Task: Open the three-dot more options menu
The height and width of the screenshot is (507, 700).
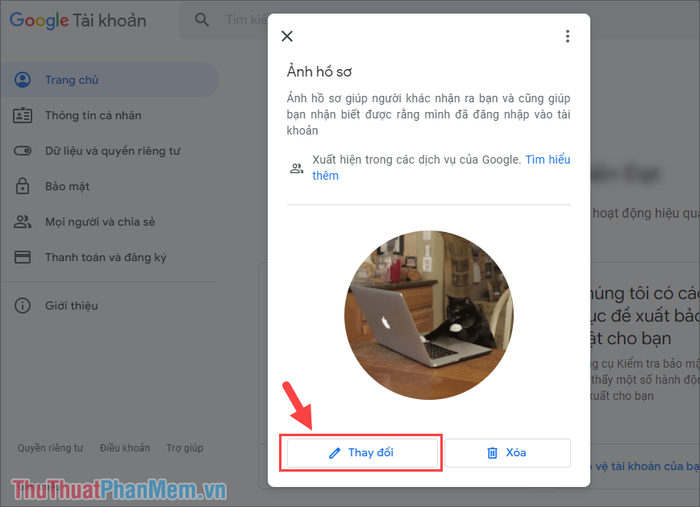Action: tap(567, 36)
